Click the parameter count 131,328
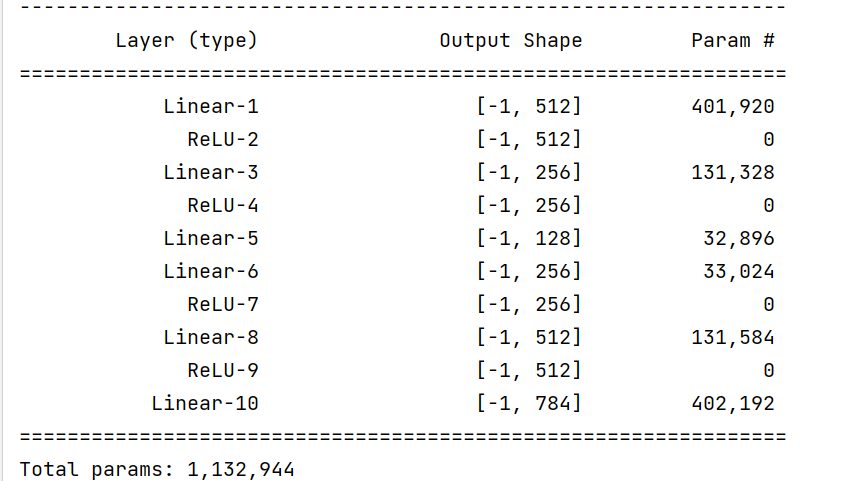The width and height of the screenshot is (841, 481). [x=733, y=172]
